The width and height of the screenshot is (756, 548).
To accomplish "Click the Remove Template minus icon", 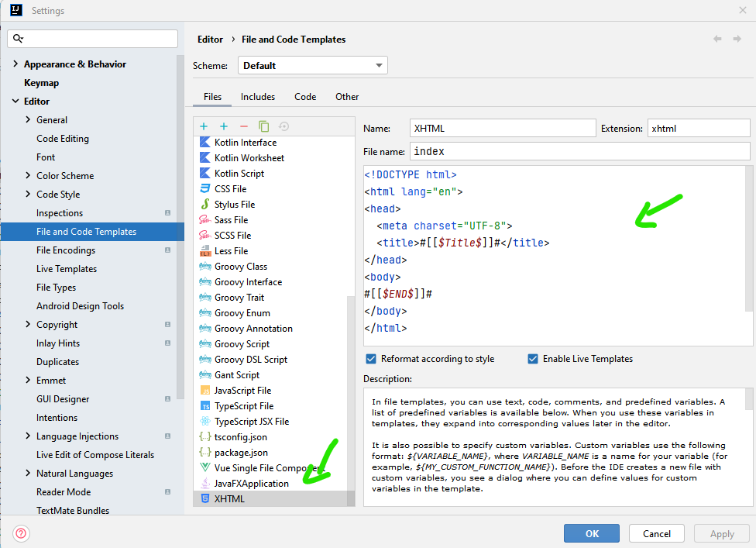I will click(x=244, y=126).
